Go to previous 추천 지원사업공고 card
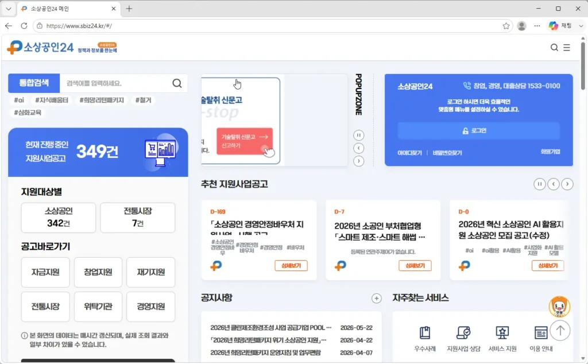Viewport: 588px width, 364px height. (x=554, y=184)
